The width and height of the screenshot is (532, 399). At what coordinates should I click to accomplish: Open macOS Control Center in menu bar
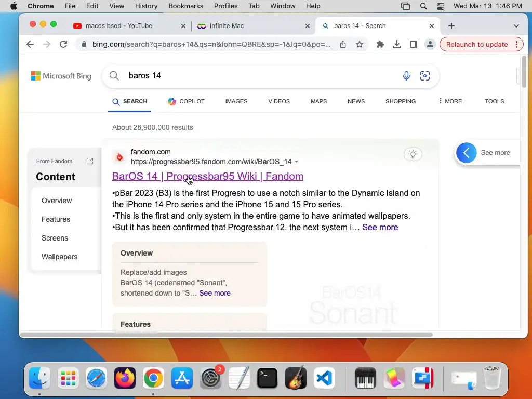441,6
